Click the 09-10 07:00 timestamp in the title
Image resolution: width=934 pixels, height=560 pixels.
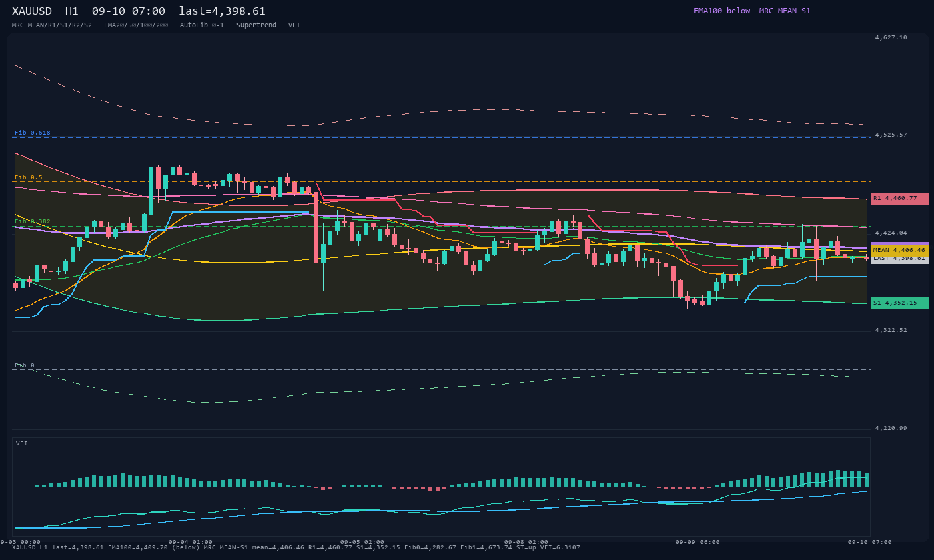pyautogui.click(x=129, y=11)
